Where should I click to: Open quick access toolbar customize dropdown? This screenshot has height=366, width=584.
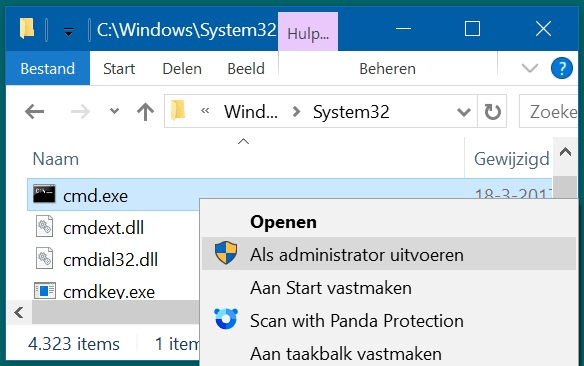pos(68,31)
